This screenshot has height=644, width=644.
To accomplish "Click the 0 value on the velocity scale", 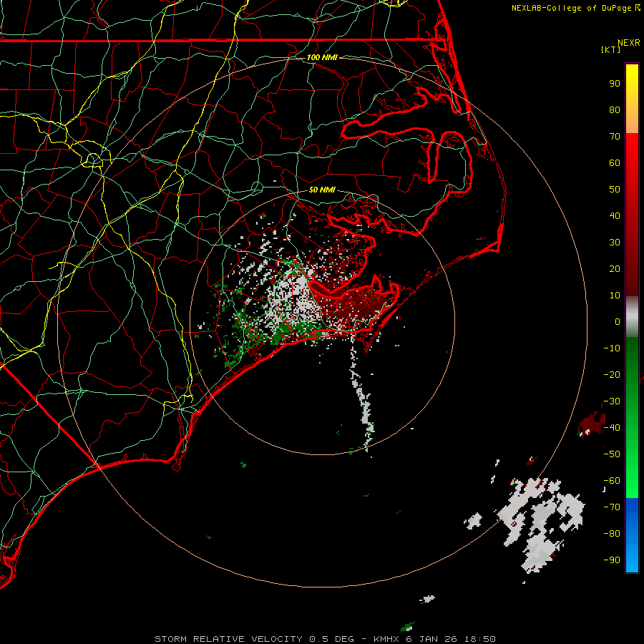I will point(618,322).
